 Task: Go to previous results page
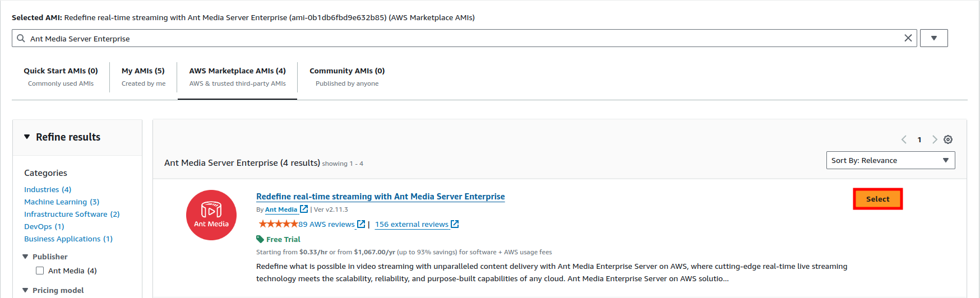tap(904, 139)
